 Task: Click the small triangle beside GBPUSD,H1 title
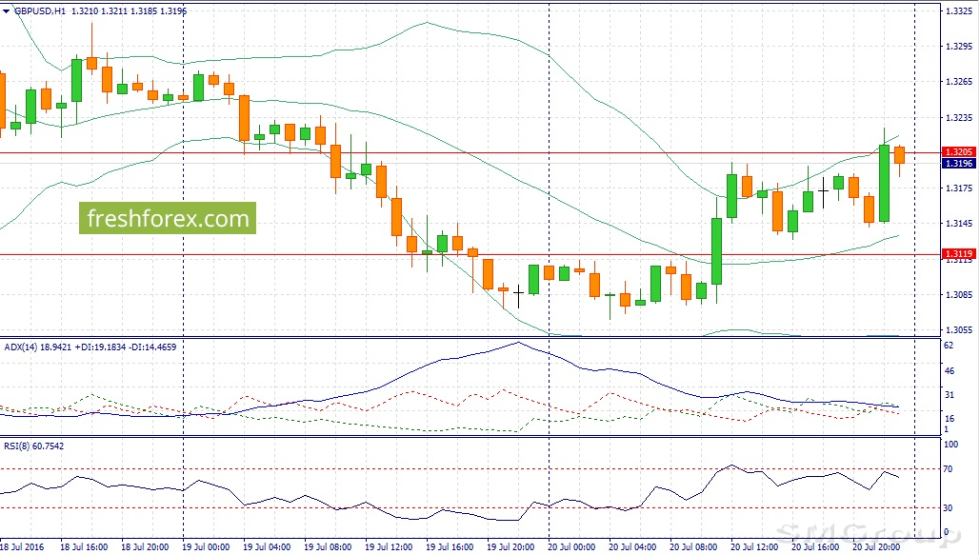(6, 10)
